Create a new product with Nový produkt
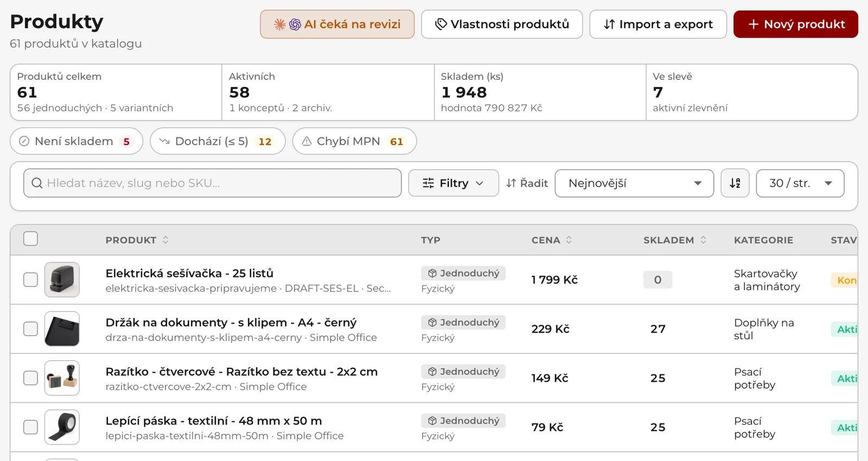Viewport: 868px width, 461px height. (796, 24)
